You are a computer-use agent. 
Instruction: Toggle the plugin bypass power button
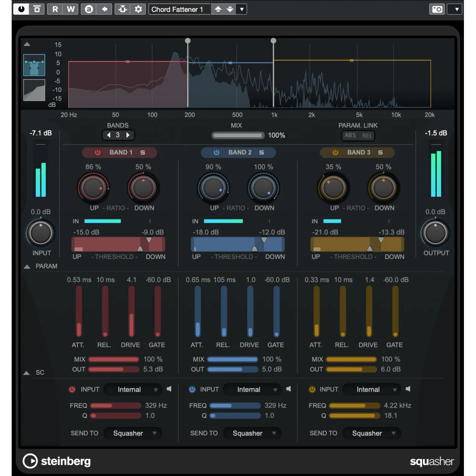(21, 9)
